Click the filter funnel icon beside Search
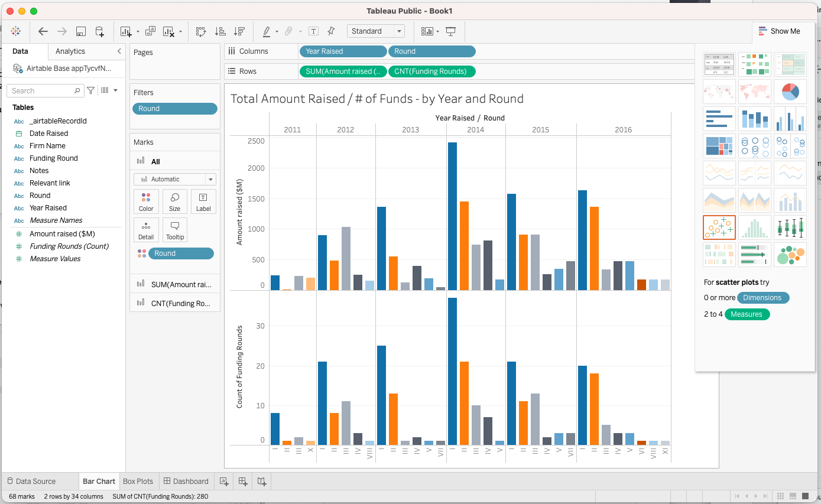The width and height of the screenshot is (821, 504). (90, 90)
